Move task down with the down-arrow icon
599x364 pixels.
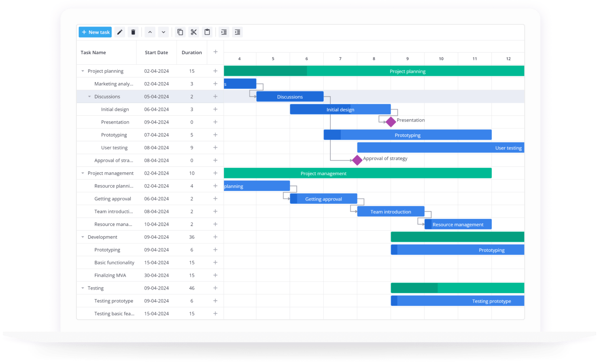click(164, 32)
